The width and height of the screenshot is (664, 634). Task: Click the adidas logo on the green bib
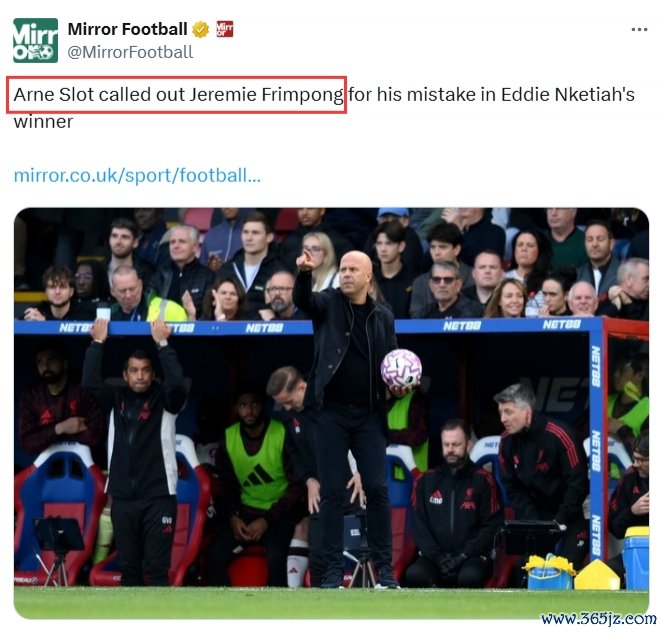point(257,475)
